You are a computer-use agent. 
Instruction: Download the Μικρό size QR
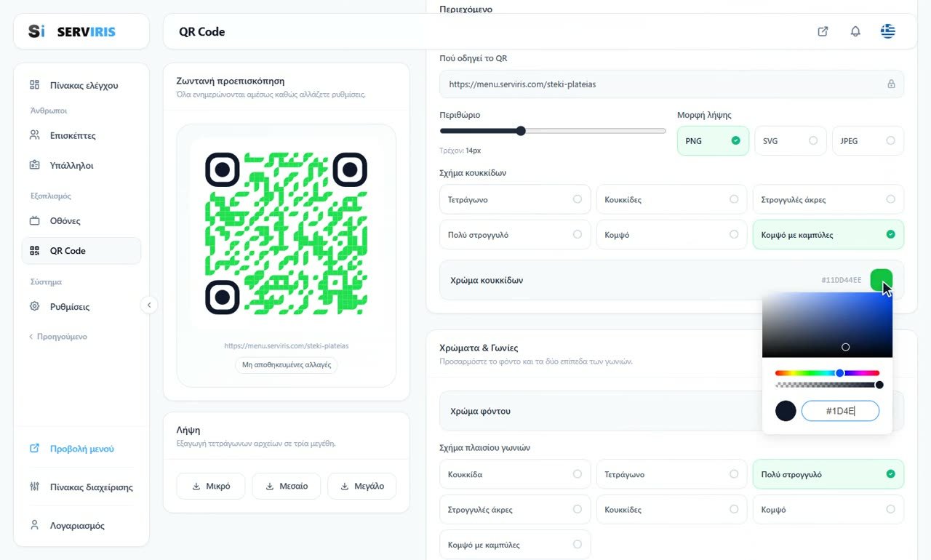coord(211,486)
